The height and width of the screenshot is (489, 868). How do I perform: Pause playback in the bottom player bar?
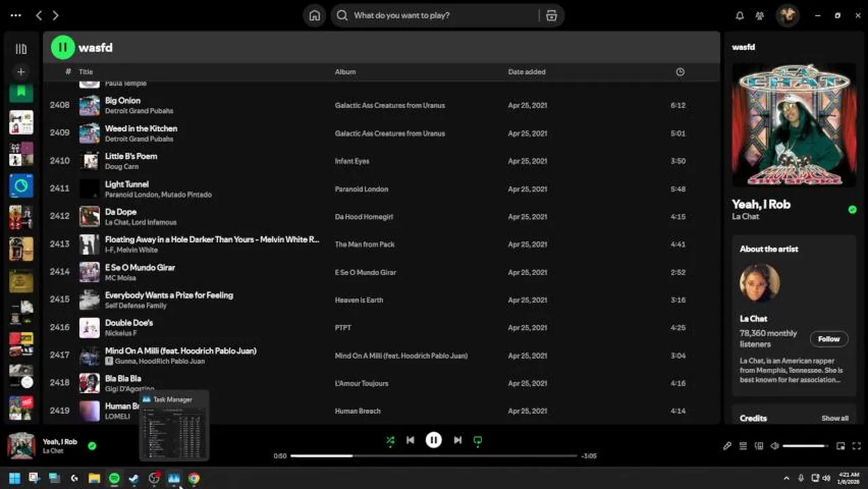tap(433, 440)
